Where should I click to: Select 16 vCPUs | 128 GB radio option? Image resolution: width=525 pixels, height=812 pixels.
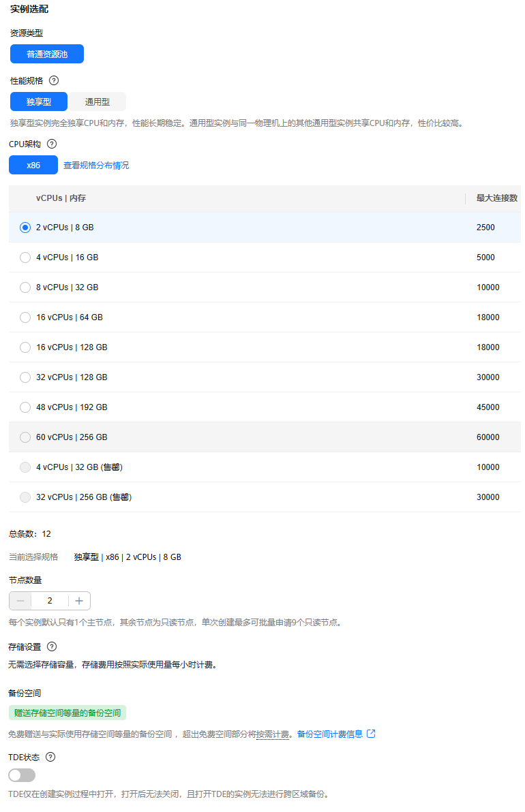[x=25, y=347]
